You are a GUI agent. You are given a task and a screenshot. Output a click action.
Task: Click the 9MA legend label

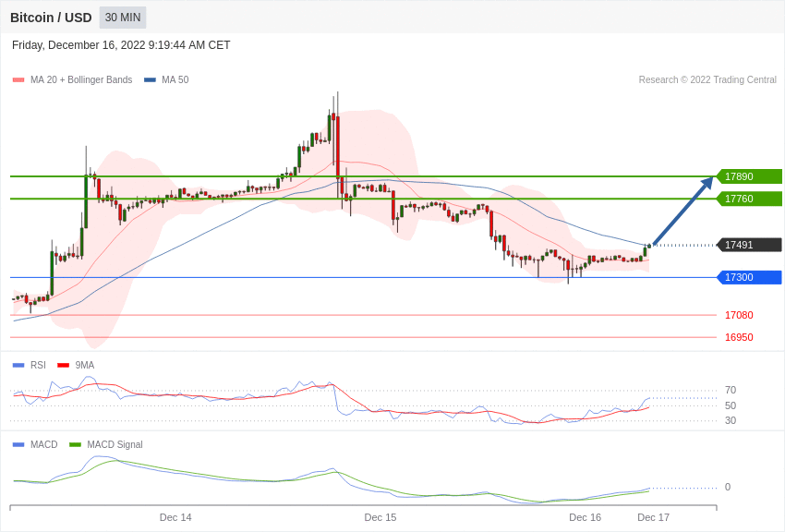[85, 365]
